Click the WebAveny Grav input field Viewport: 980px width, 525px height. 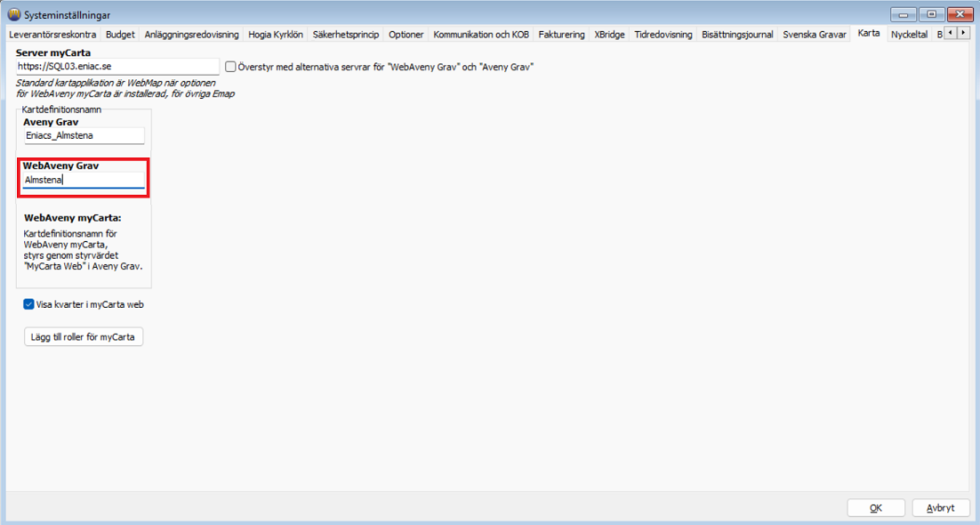coord(84,181)
